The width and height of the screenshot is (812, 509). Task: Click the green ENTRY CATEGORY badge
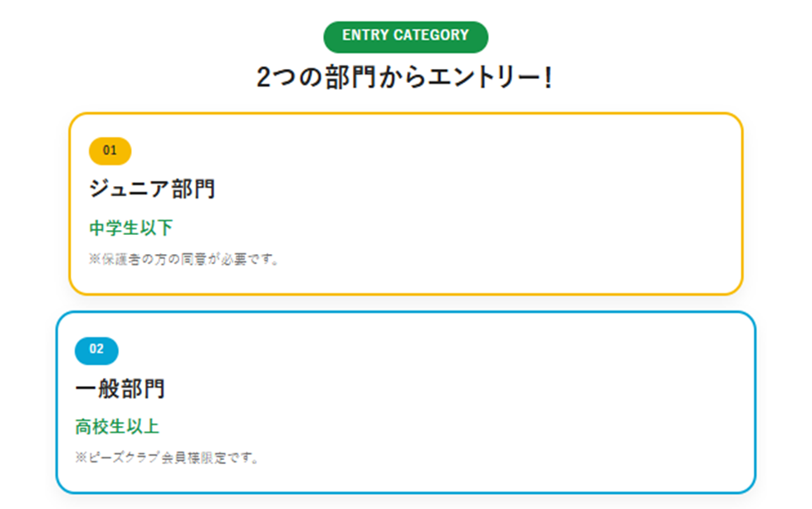click(x=405, y=37)
